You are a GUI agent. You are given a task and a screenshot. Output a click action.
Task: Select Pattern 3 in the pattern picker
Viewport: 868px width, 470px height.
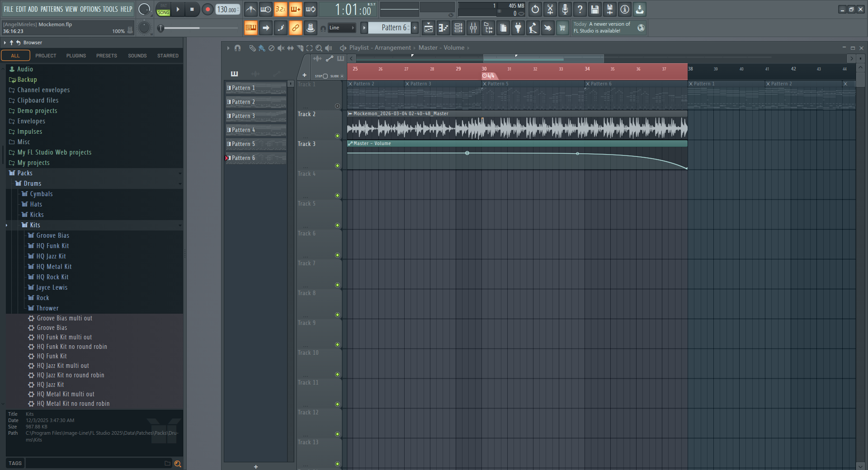256,116
